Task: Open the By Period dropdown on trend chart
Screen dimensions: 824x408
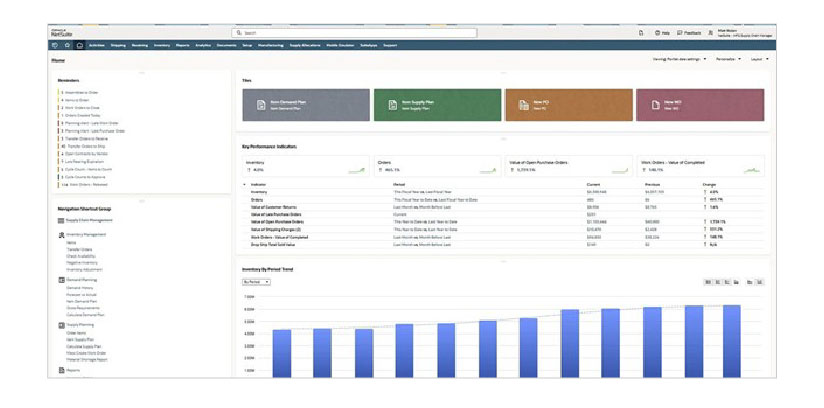Action: click(256, 282)
